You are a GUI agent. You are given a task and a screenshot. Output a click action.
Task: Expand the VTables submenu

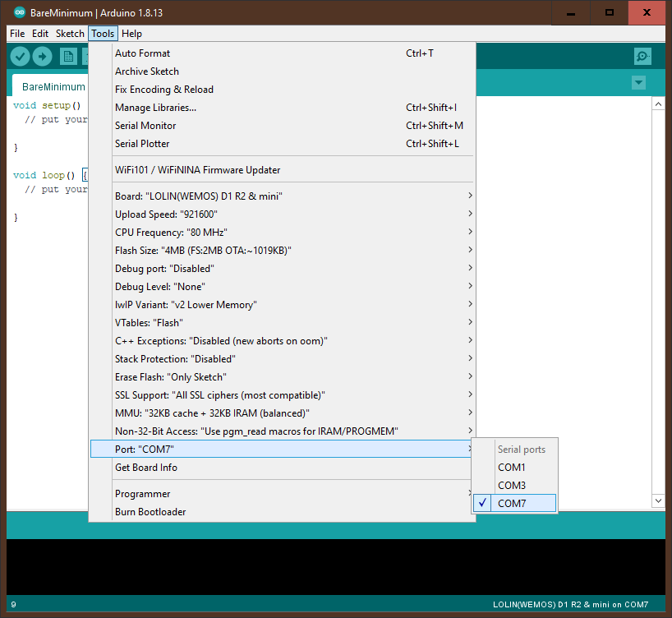click(282, 322)
